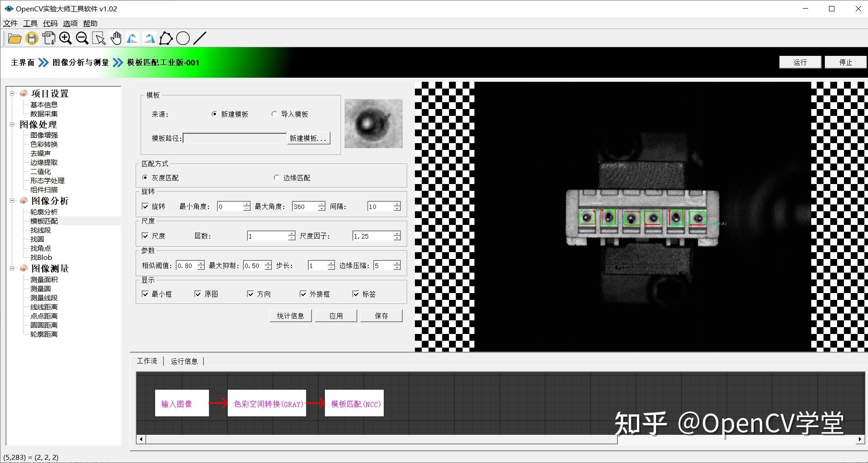Select the polygon drawing tool

[166, 38]
